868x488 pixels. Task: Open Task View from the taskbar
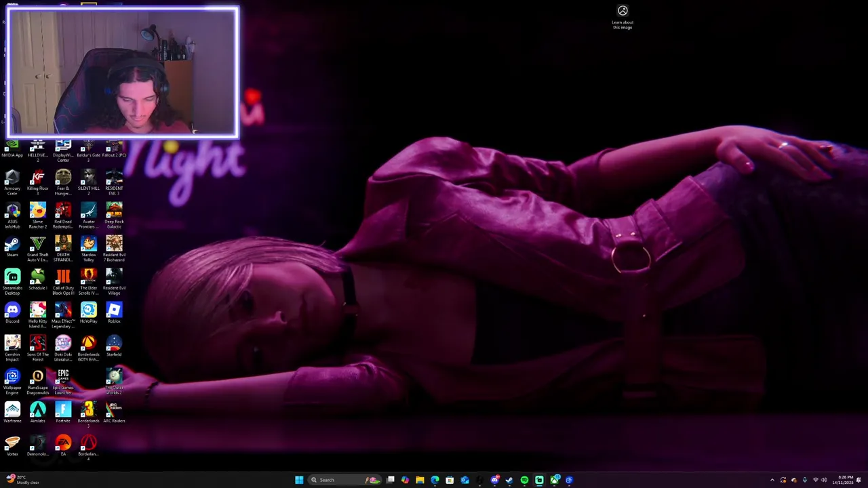pyautogui.click(x=391, y=480)
